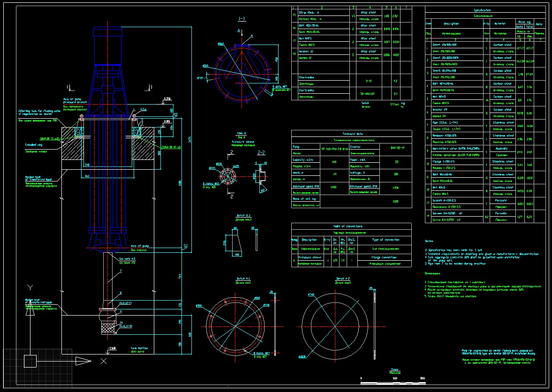The width and height of the screenshot is (552, 392).
Task: Click the capacity value "160"
Action: pos(334,162)
